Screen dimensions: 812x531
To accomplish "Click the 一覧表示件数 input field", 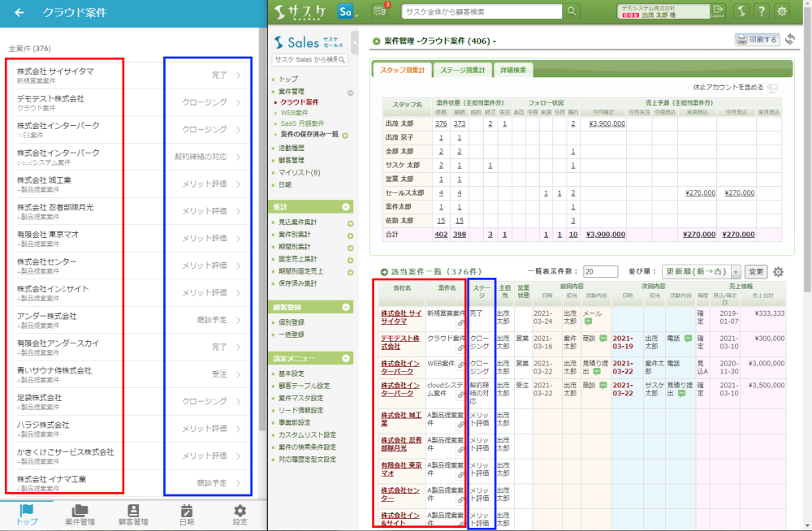I will 600,272.
